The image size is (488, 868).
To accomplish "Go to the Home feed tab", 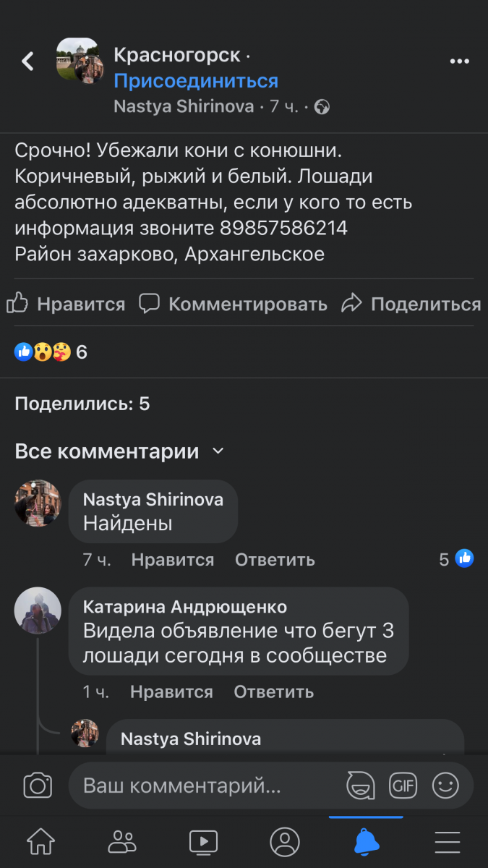I will 40,841.
